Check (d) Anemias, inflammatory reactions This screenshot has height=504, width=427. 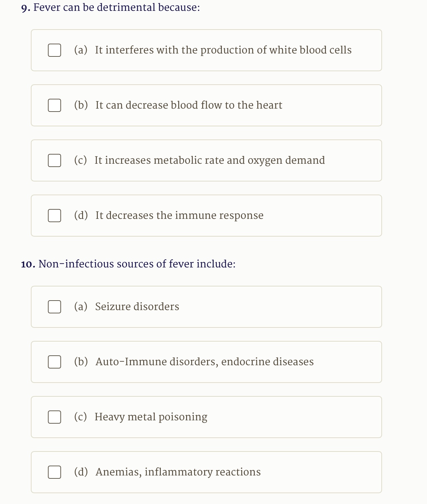pyautogui.click(x=54, y=472)
